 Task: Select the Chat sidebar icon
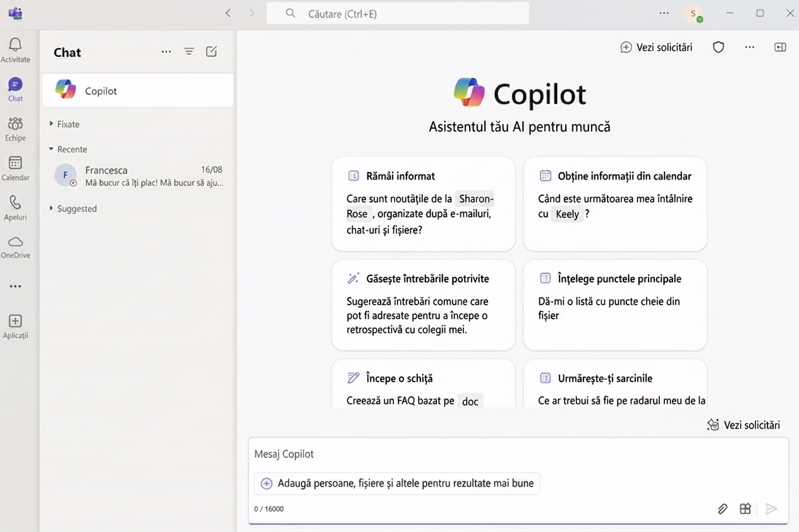click(x=15, y=89)
